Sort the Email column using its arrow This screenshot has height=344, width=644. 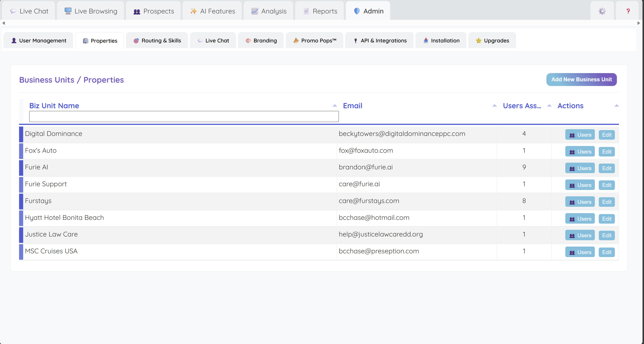tap(494, 105)
